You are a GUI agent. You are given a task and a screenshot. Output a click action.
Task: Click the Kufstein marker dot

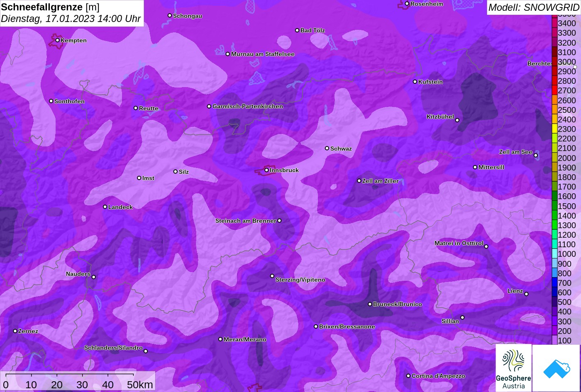[415, 82]
